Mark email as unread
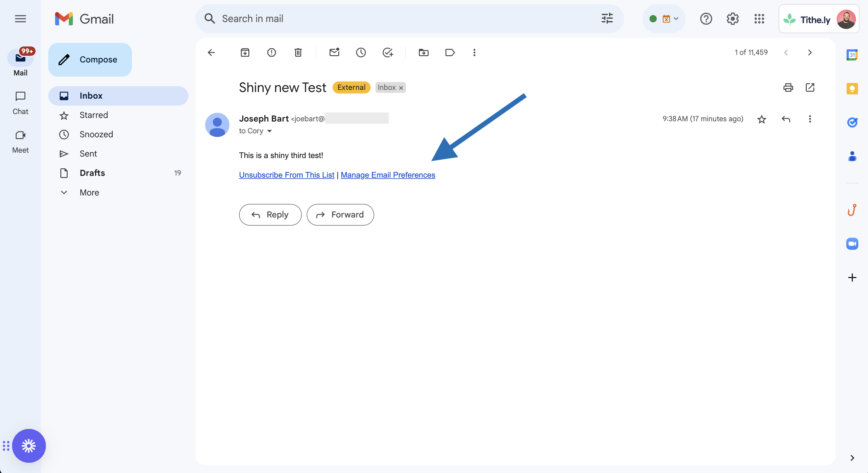Screen dimensions: 868x473 point(334,52)
